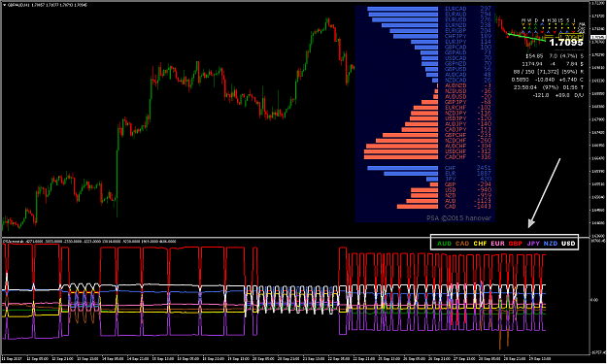Click the green AUD legend label

(x=444, y=244)
